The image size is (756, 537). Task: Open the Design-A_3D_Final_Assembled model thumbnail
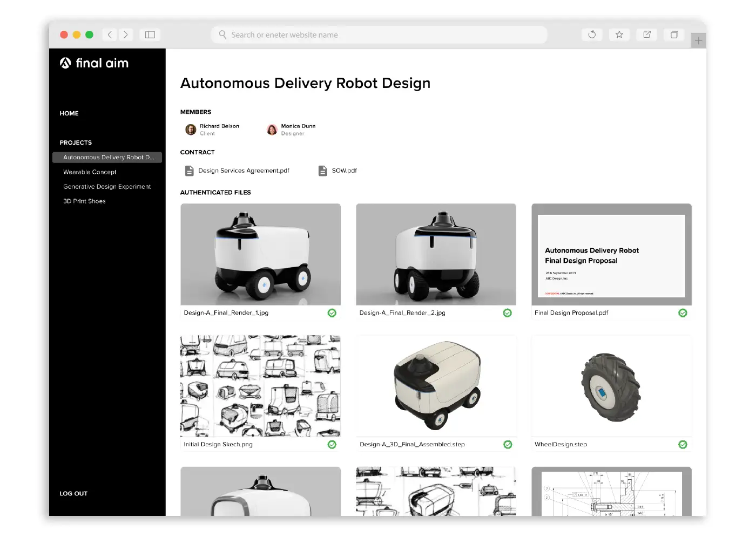tap(436, 386)
